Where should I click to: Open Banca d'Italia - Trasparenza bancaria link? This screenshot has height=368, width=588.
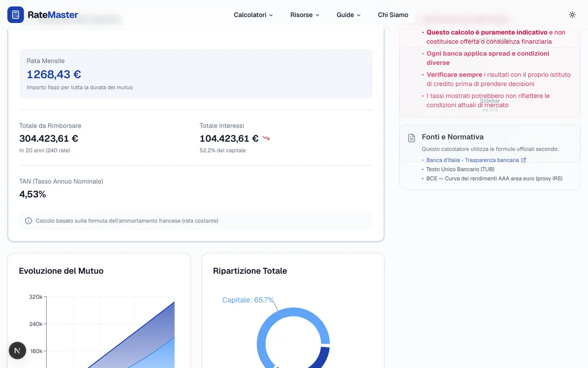point(472,160)
